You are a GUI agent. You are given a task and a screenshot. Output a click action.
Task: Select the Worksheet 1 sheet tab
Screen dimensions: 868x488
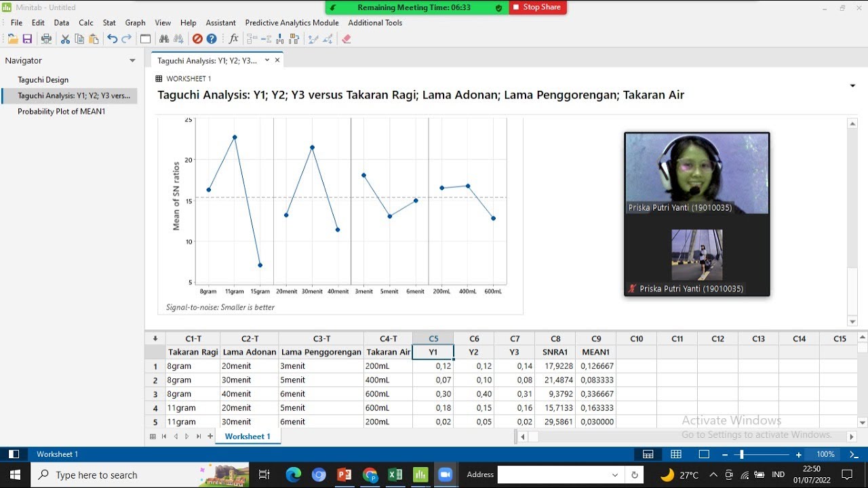pyautogui.click(x=248, y=436)
